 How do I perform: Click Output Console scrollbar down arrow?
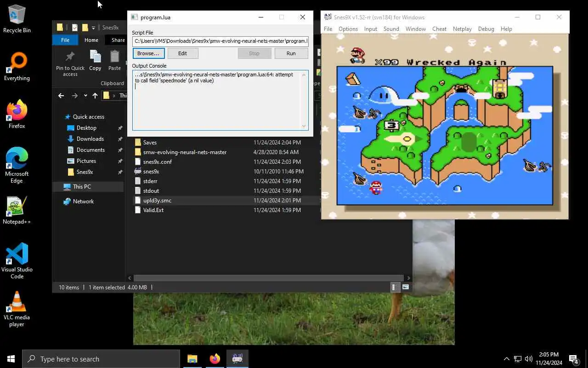coord(304,126)
